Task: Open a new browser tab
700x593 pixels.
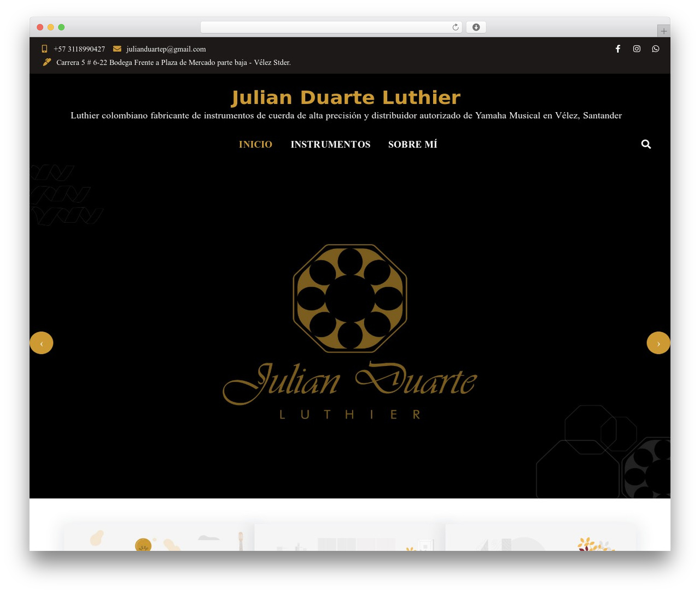Action: pyautogui.click(x=663, y=31)
